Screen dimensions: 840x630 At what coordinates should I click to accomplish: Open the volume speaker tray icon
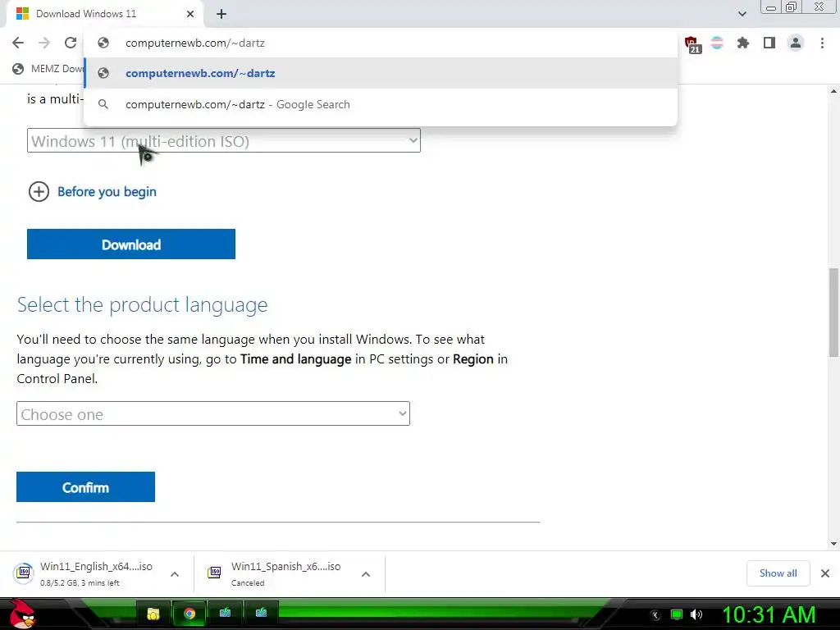tap(696, 615)
